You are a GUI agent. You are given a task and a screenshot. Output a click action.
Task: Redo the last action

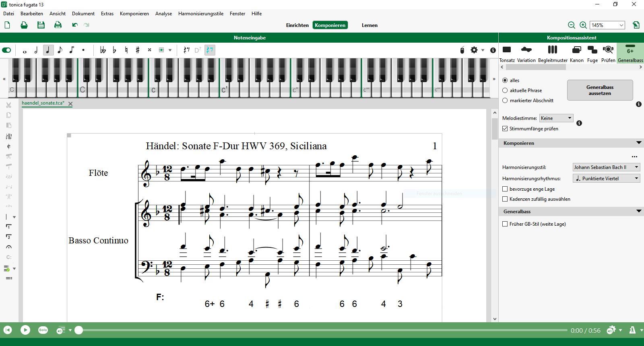[x=87, y=25]
